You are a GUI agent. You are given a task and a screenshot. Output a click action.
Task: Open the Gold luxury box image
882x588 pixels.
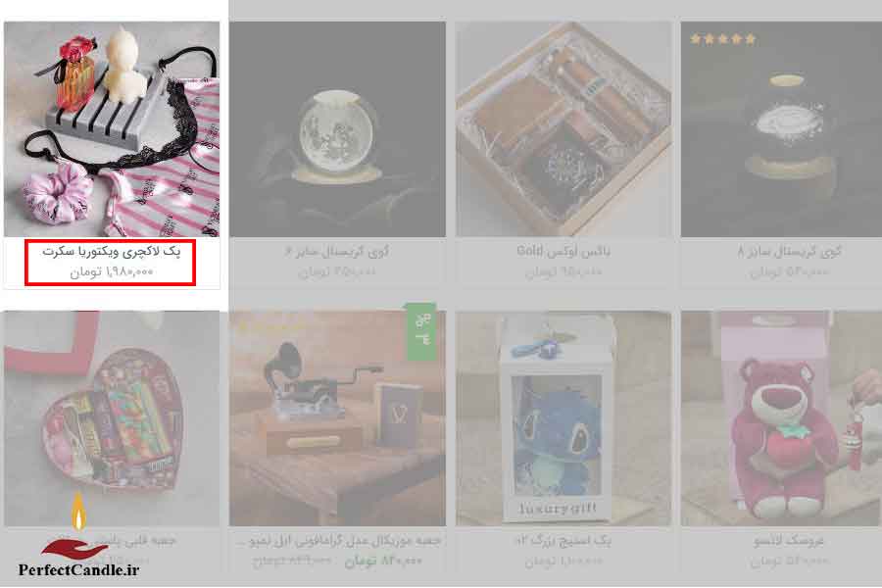click(x=563, y=128)
